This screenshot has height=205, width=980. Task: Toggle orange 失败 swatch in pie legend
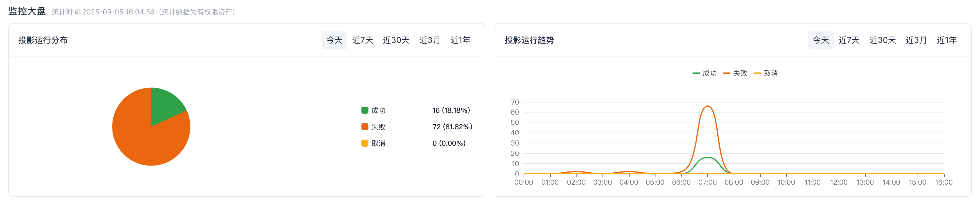(365, 127)
